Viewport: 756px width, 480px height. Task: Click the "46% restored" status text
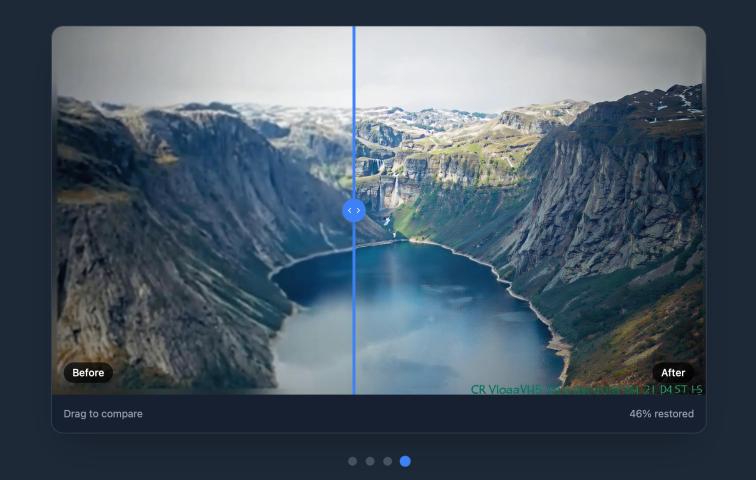(x=654, y=414)
